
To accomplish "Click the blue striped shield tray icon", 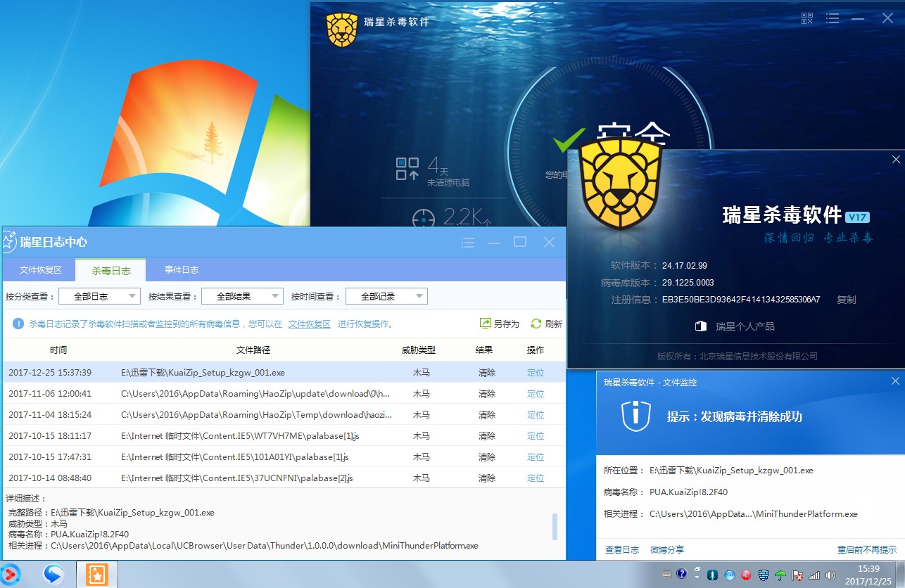I will click(763, 575).
